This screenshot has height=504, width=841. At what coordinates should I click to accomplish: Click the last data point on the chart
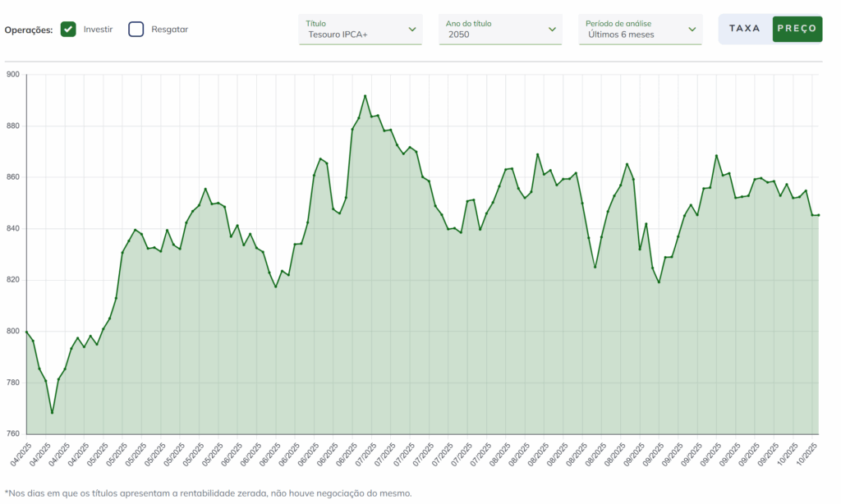[819, 215]
